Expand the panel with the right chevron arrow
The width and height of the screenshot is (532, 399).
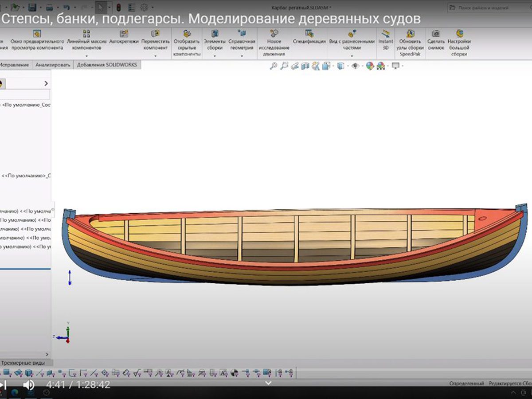(46, 83)
